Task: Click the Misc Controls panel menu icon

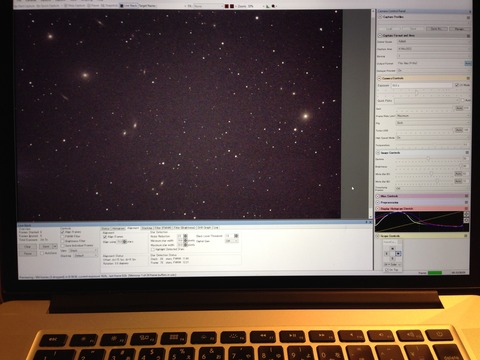Action: tap(466, 196)
